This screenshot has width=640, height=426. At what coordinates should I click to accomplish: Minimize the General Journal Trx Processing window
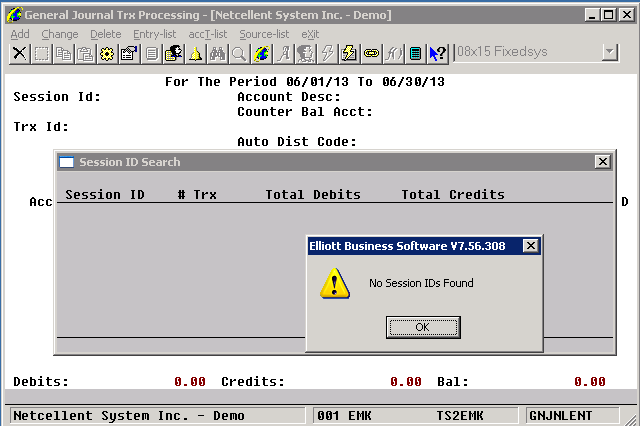tap(591, 15)
